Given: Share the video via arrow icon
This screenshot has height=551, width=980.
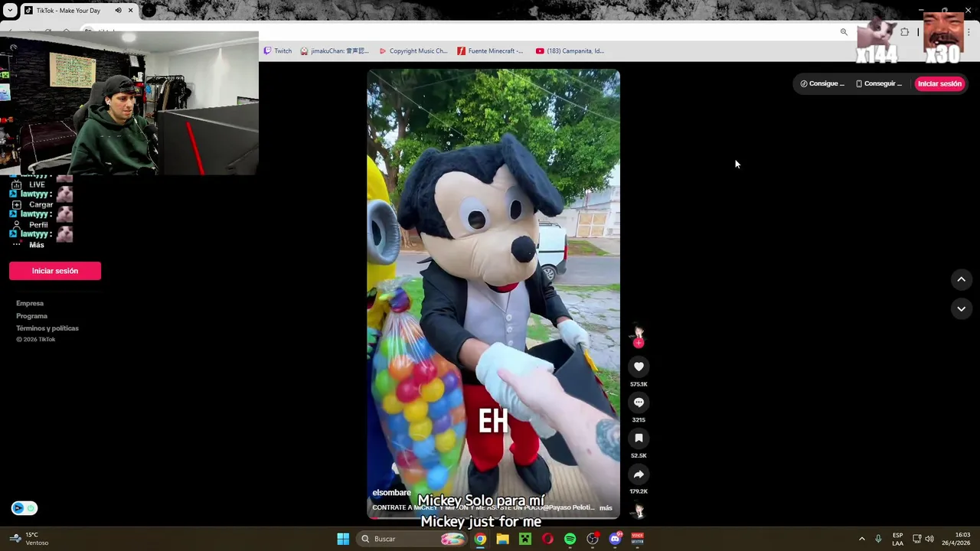Looking at the screenshot, I should click(639, 474).
